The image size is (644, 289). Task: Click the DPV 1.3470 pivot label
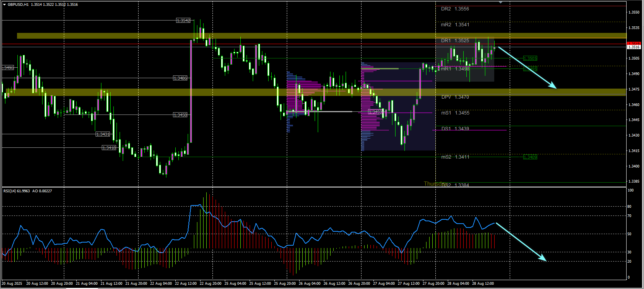pos(455,97)
